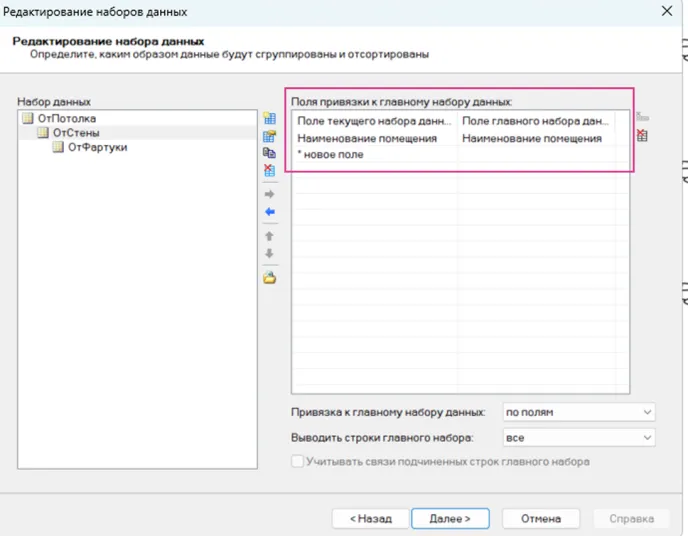The height and width of the screenshot is (536, 688).
Task: Click the blue left arrow icon
Action: coord(268,212)
